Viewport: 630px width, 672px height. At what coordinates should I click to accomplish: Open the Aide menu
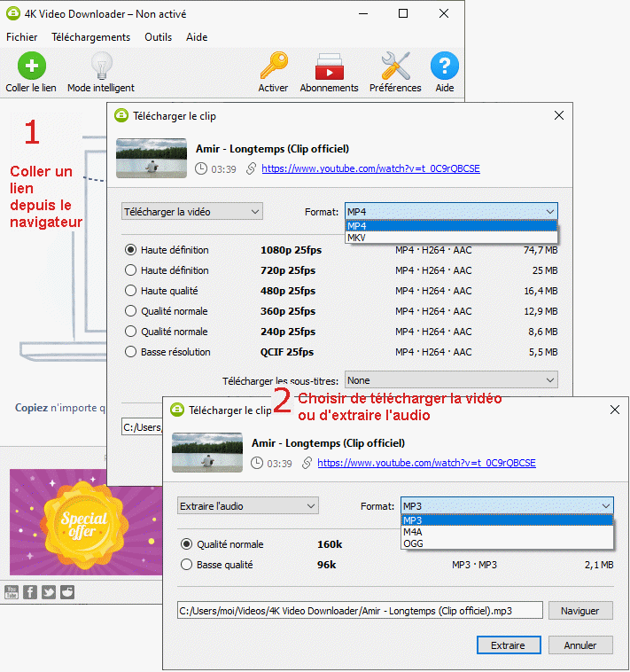point(197,37)
